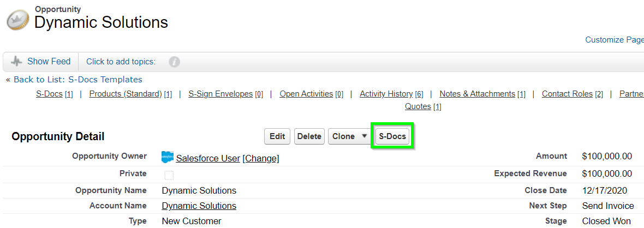This screenshot has height=228, width=644.
Task: Jump to S-Sign Envelopes related list
Action: [x=220, y=94]
